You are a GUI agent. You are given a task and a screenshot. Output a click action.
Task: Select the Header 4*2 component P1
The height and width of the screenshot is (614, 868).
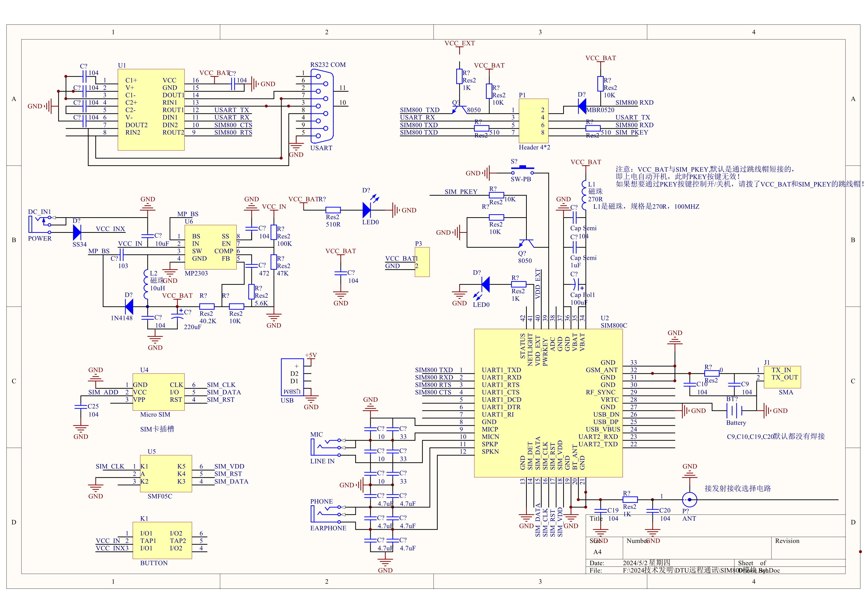(x=533, y=121)
